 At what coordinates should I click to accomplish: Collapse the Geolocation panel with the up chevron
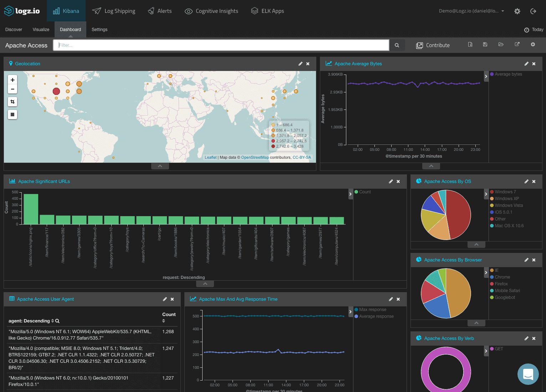160,166
